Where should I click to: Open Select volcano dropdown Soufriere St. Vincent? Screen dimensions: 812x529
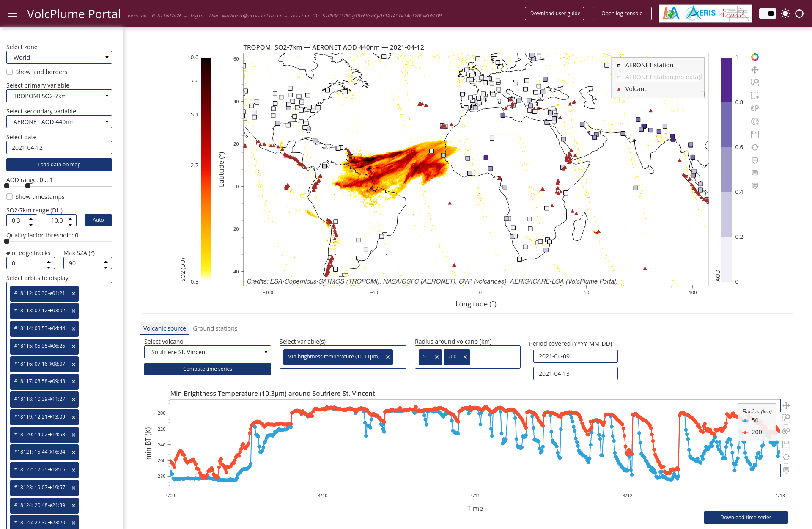(x=208, y=352)
